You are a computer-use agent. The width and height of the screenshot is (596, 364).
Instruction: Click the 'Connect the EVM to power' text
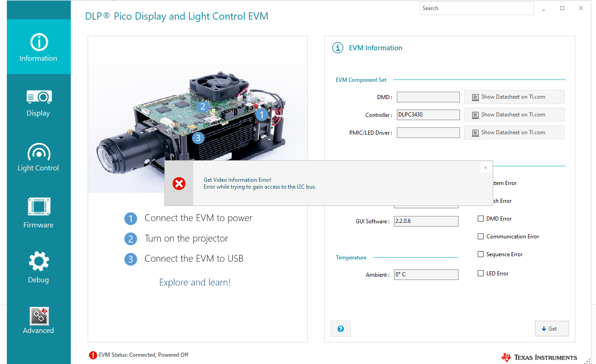199,218
